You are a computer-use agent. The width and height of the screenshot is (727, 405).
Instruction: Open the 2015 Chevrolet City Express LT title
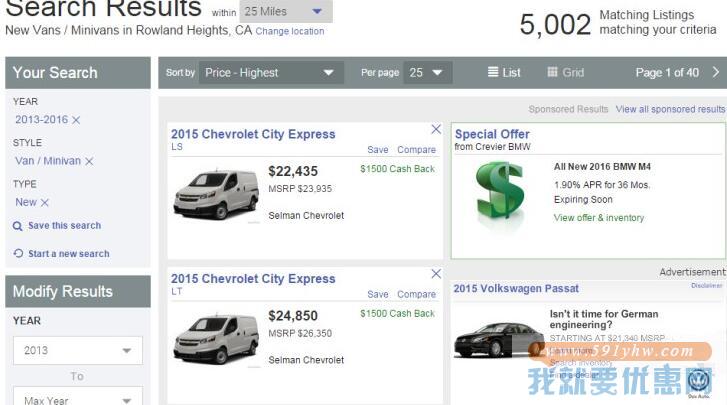(x=253, y=279)
